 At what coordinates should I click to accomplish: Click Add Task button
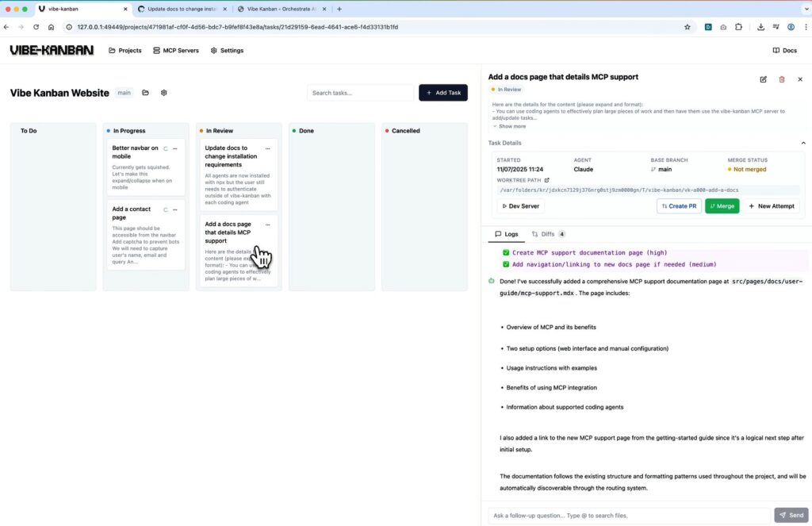click(x=443, y=93)
